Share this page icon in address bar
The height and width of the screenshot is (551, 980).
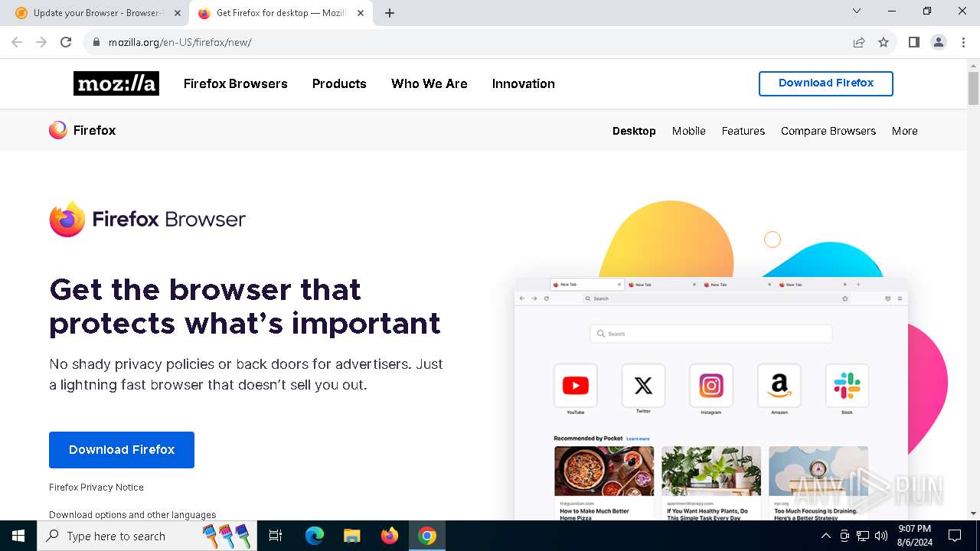click(859, 42)
